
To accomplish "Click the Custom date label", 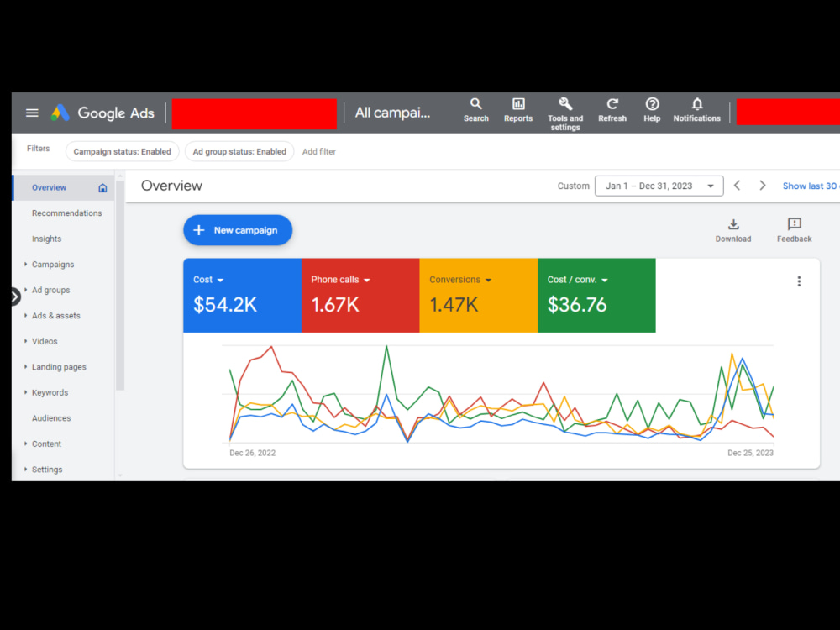I will 573,186.
